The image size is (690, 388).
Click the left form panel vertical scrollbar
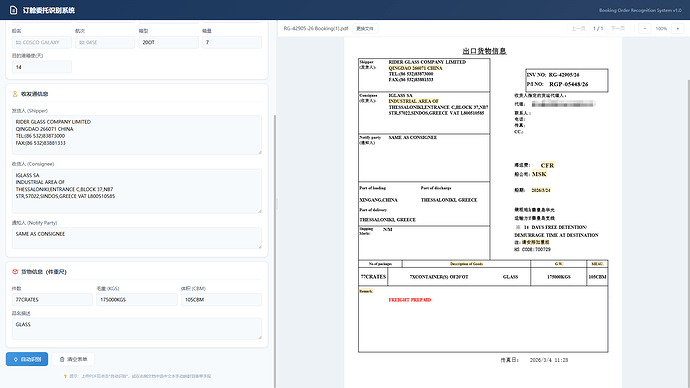click(x=275, y=251)
